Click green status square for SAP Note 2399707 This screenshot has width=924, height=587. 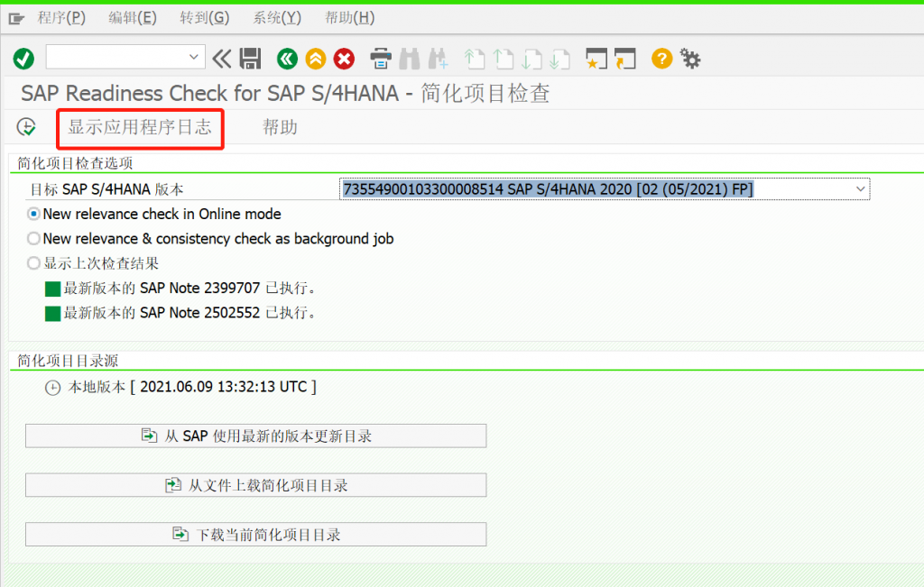[x=52, y=289]
